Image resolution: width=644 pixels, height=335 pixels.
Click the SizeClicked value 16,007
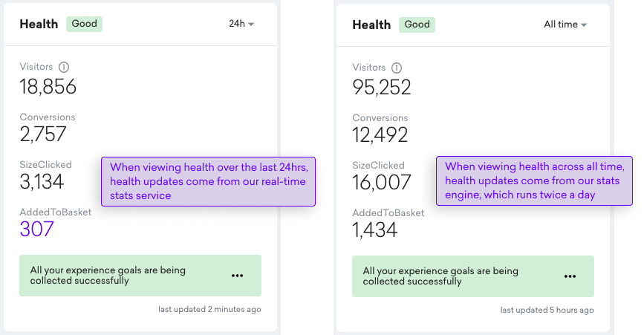(382, 182)
